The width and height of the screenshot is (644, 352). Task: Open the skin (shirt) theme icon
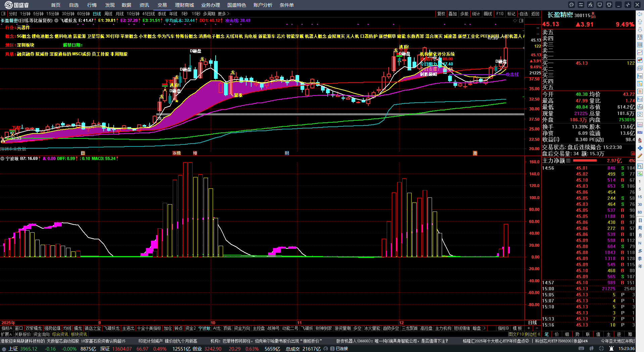click(609, 5)
